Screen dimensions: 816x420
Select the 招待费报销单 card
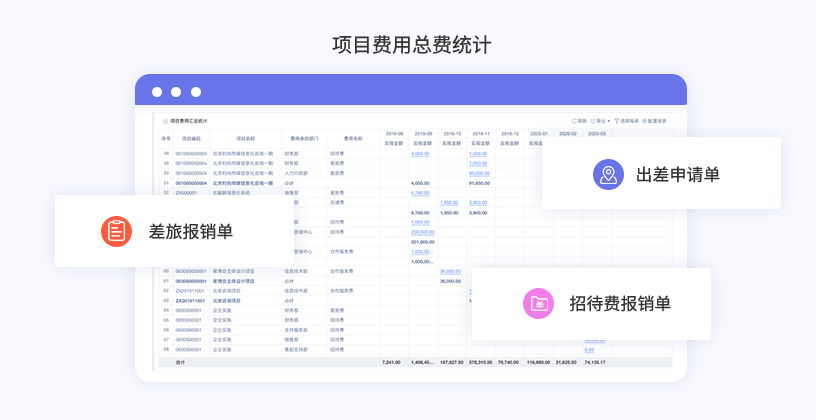point(591,304)
